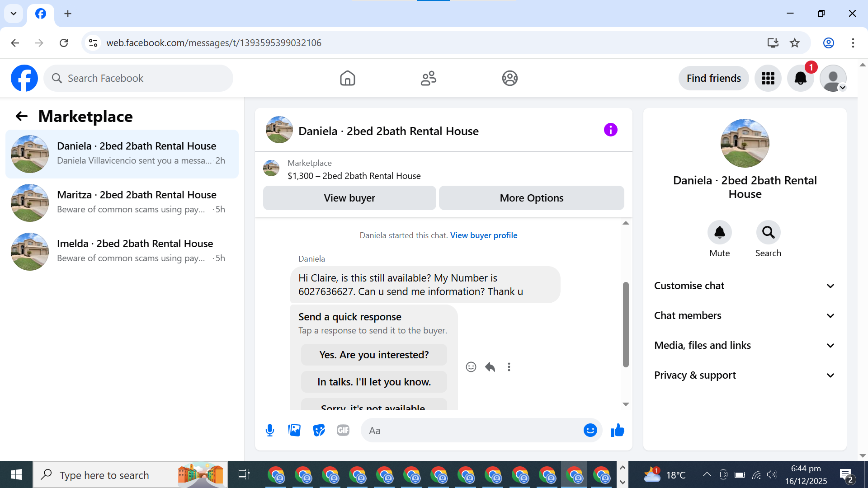
Task: Click the large house photo in right panel
Action: [745, 143]
